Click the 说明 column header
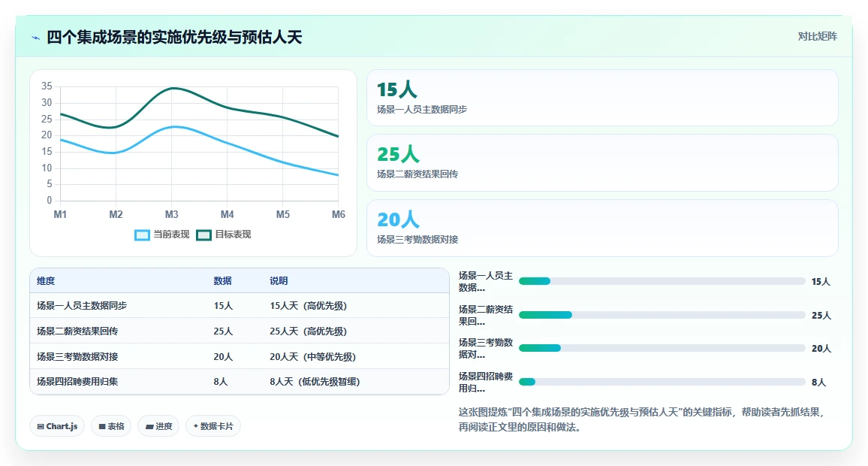 (279, 281)
